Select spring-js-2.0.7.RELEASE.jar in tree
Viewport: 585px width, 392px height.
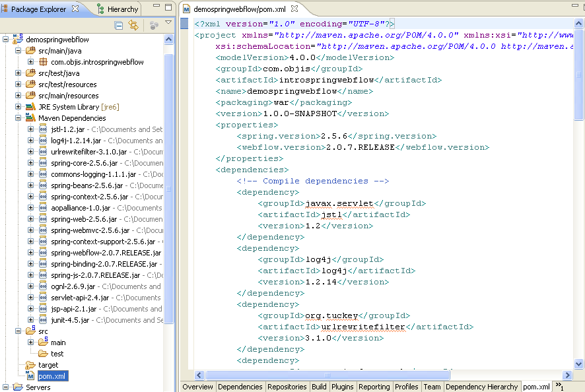click(96, 275)
